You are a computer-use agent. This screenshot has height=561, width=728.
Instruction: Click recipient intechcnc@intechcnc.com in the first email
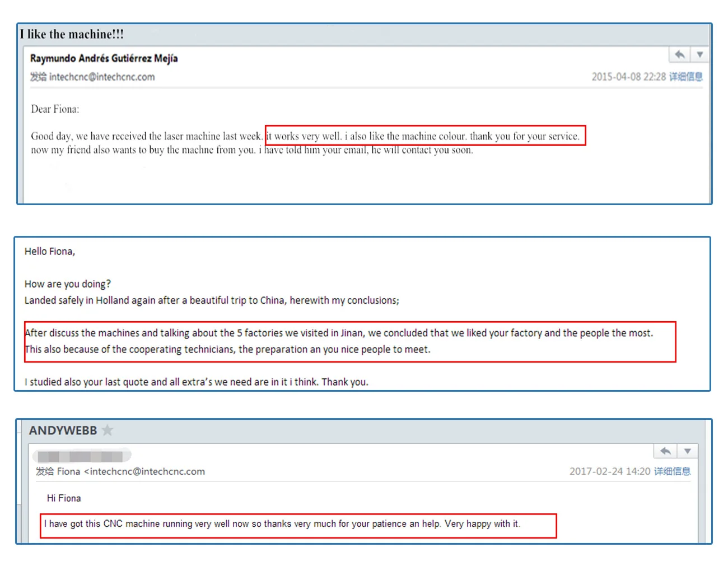click(x=101, y=77)
